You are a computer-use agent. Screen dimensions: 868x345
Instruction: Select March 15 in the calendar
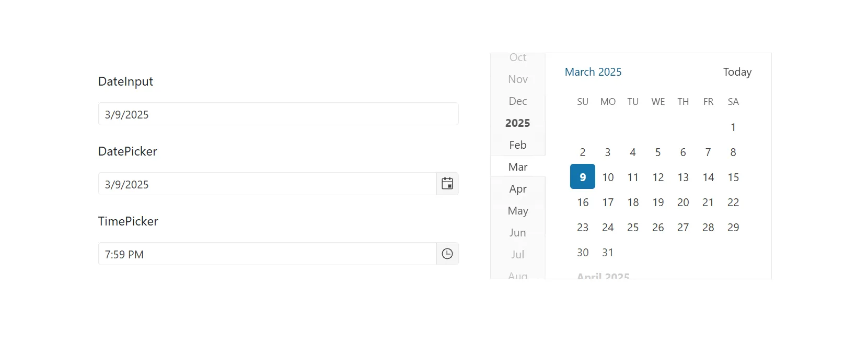733,177
